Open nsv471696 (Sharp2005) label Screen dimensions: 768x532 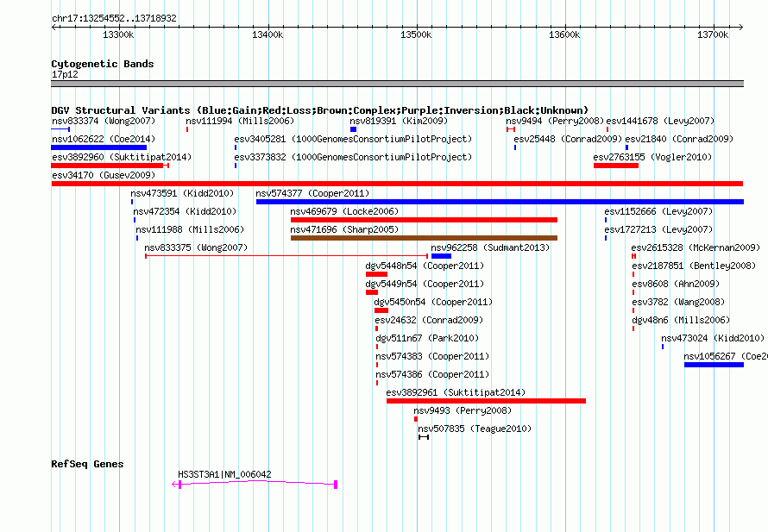click(x=344, y=229)
